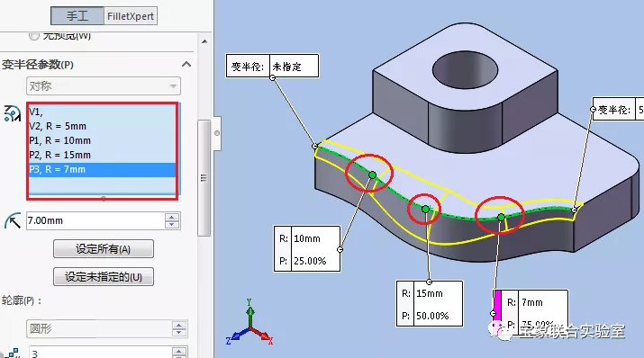Click the 7.00mm radius input field

pos(95,220)
